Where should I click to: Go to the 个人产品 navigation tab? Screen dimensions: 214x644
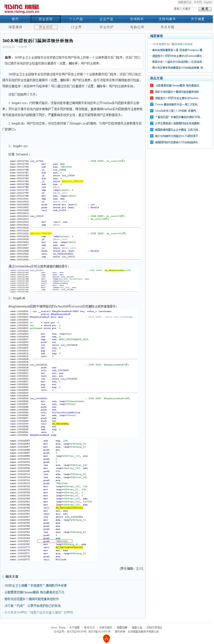76,19
